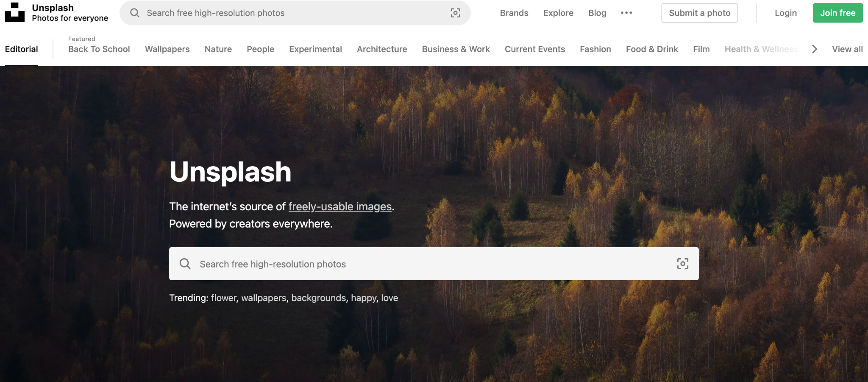Select the Health & Wellness topic

761,49
